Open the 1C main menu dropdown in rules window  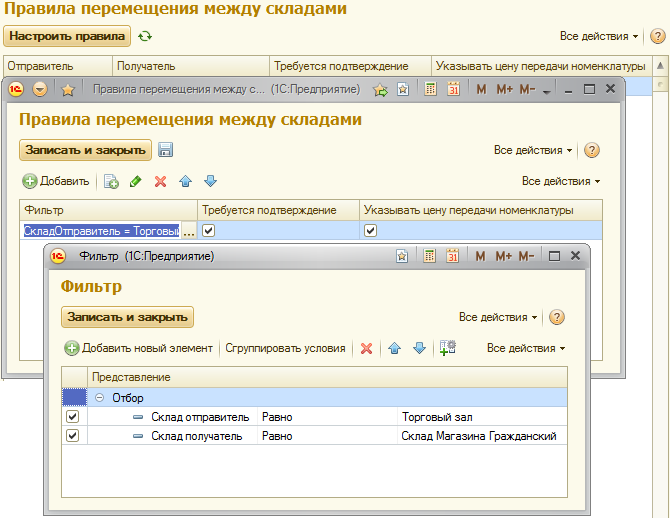click(40, 90)
